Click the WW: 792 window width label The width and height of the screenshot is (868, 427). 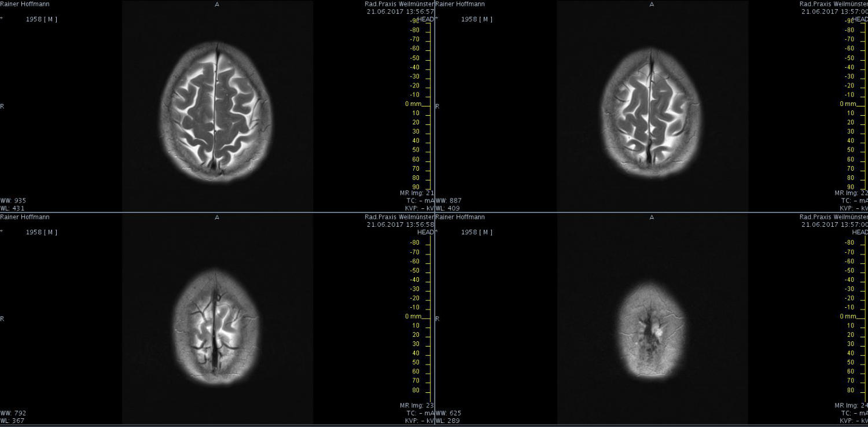click(x=13, y=413)
